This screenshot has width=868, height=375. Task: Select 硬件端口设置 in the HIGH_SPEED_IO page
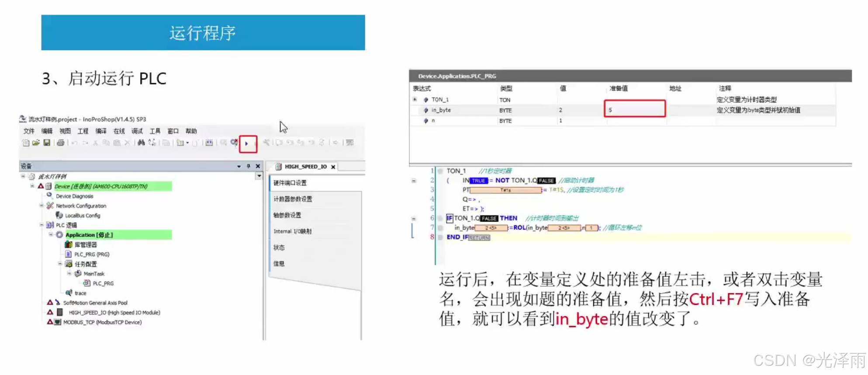(290, 183)
